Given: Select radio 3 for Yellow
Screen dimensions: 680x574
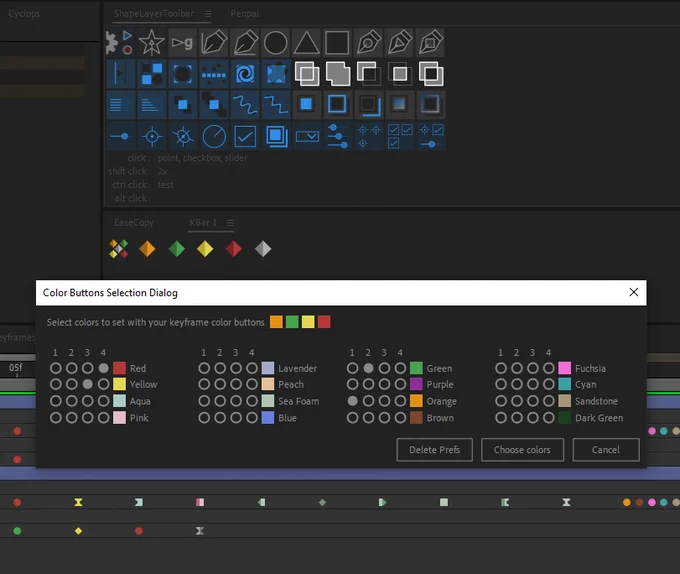Looking at the screenshot, I should [x=88, y=384].
